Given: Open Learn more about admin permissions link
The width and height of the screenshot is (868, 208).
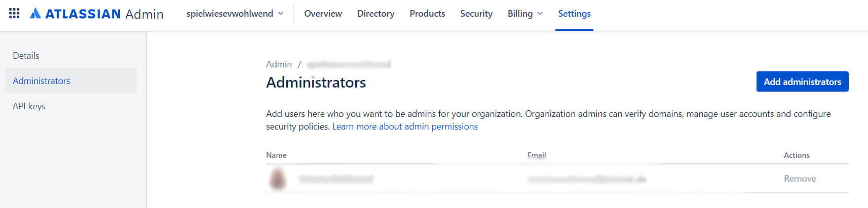Looking at the screenshot, I should [x=405, y=127].
